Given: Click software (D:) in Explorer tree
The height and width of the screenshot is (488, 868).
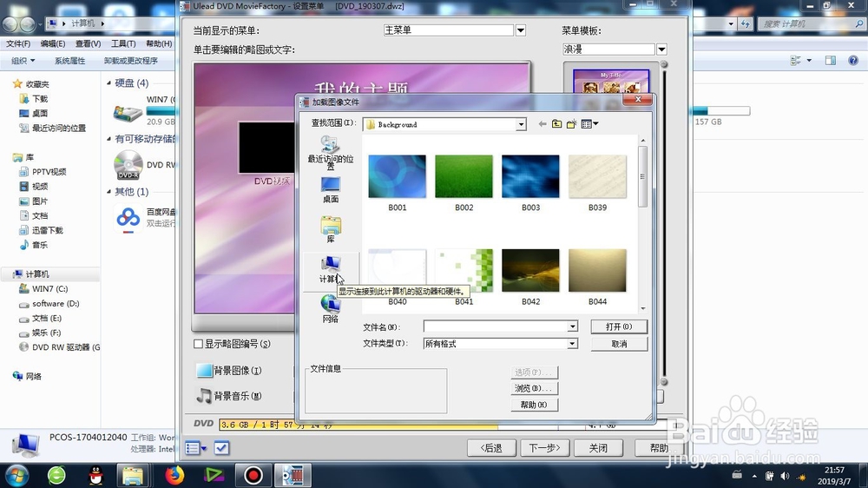Looking at the screenshot, I should pyautogui.click(x=56, y=304).
